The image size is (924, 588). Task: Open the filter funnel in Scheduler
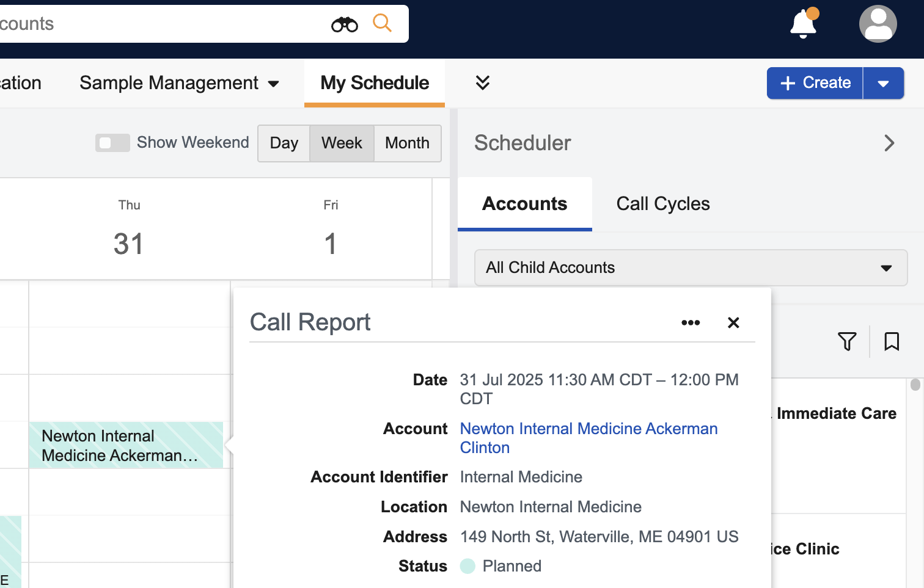click(847, 341)
